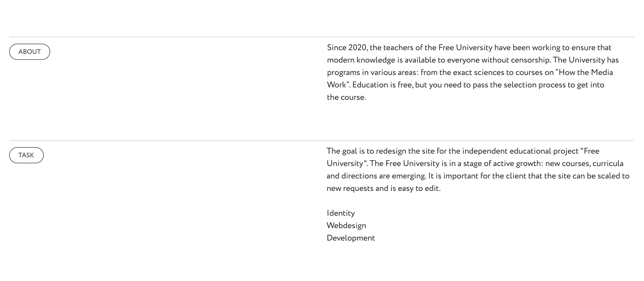
Task: Click the divider line above TASK section
Action: (322, 140)
